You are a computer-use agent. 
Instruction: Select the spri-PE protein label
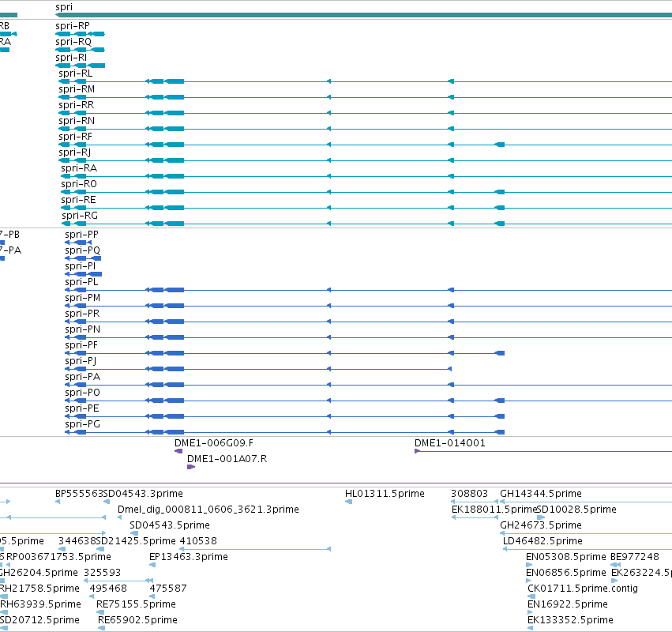pos(82,408)
